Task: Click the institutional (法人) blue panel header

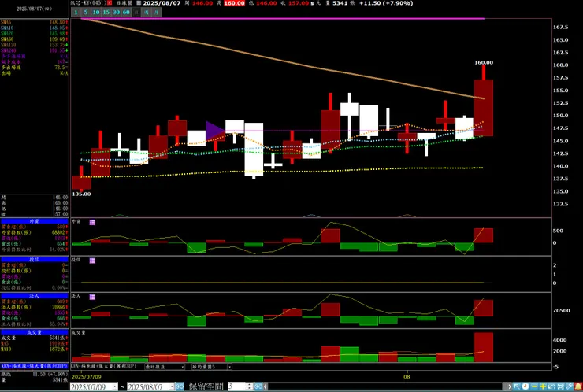Action: tap(34, 296)
